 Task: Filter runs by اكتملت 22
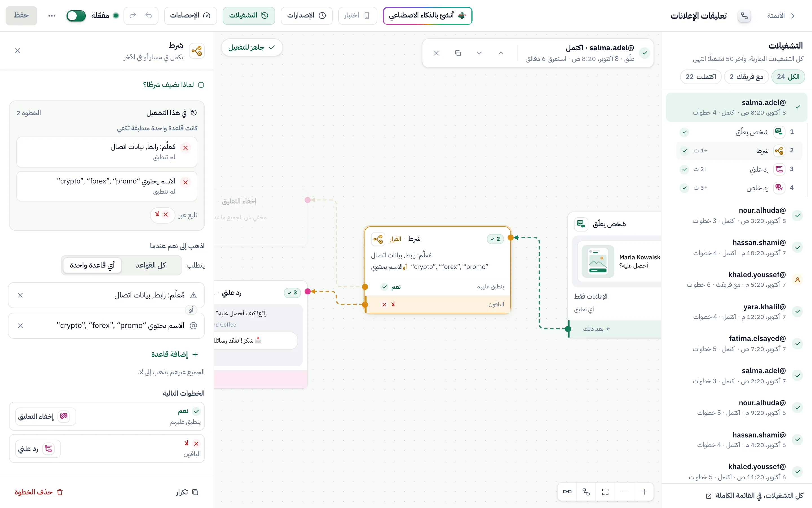point(701,76)
